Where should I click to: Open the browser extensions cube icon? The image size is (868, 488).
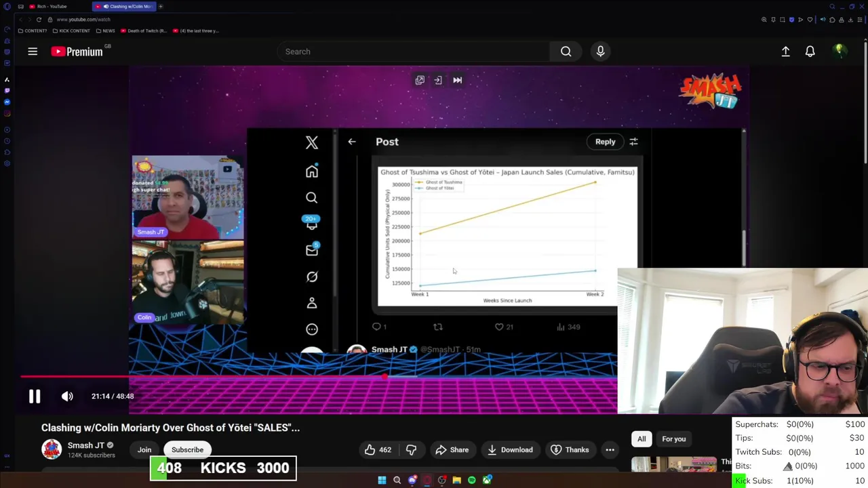tap(832, 20)
